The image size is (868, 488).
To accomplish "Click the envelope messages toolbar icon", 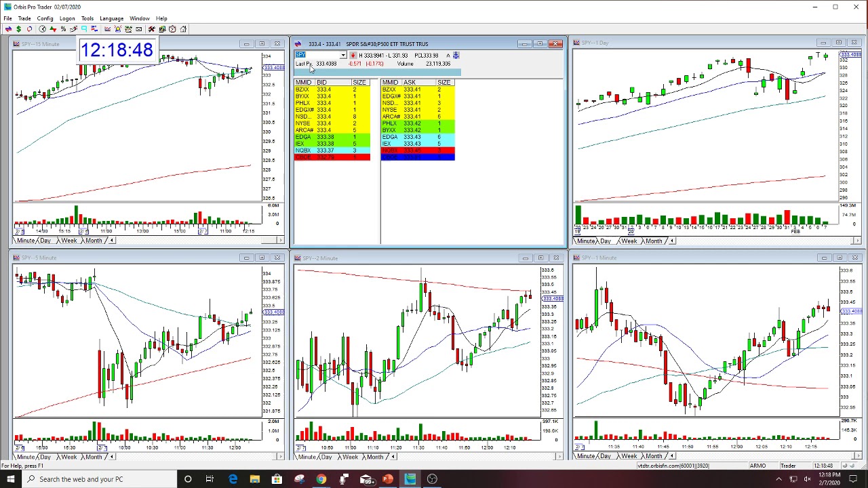I will (x=139, y=29).
